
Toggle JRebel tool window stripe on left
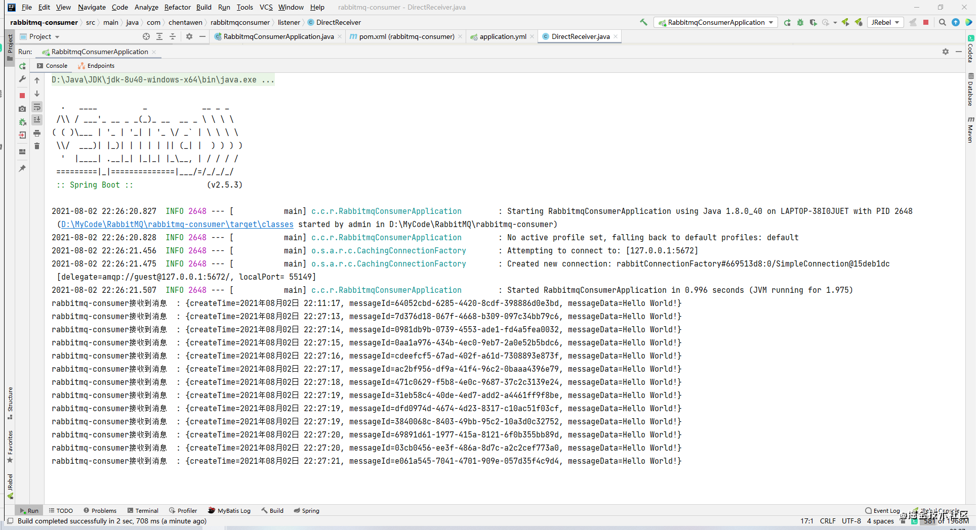click(x=10, y=487)
